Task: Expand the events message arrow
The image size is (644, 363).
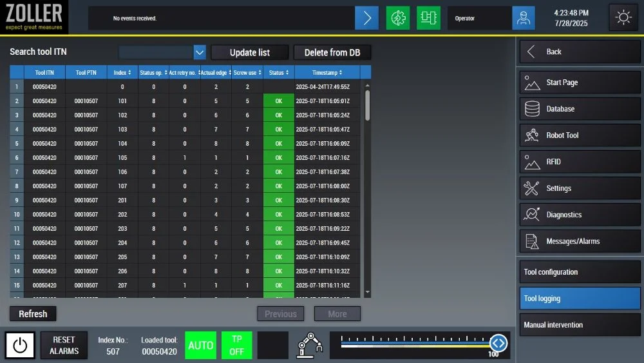Action: [x=366, y=18]
